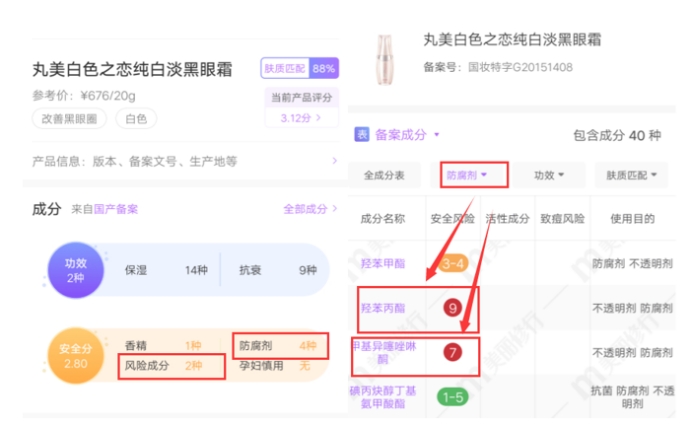Click the orange 3-4 risk badge

[x=452, y=264]
